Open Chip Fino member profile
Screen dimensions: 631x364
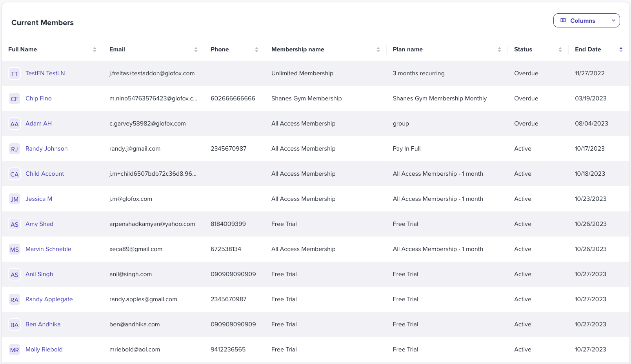pos(38,98)
